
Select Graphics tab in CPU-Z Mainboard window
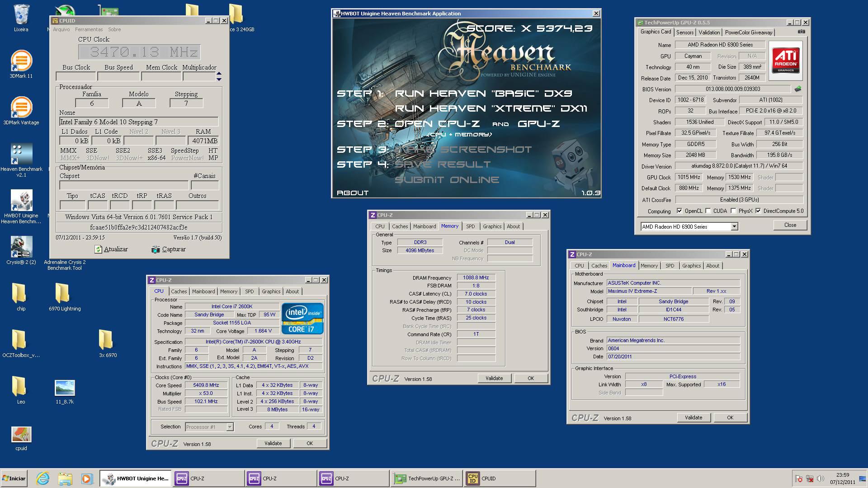(691, 266)
